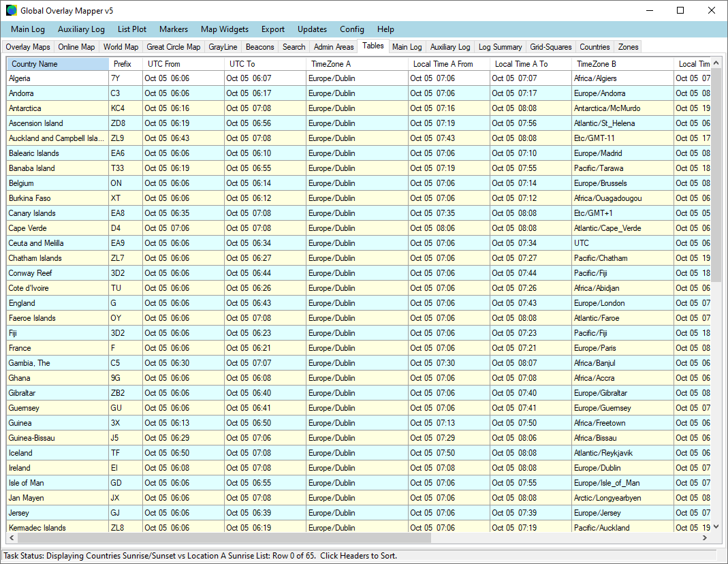Switch to the Grid-Squares tab
Viewport: 728px width, 564px height.
551,47
